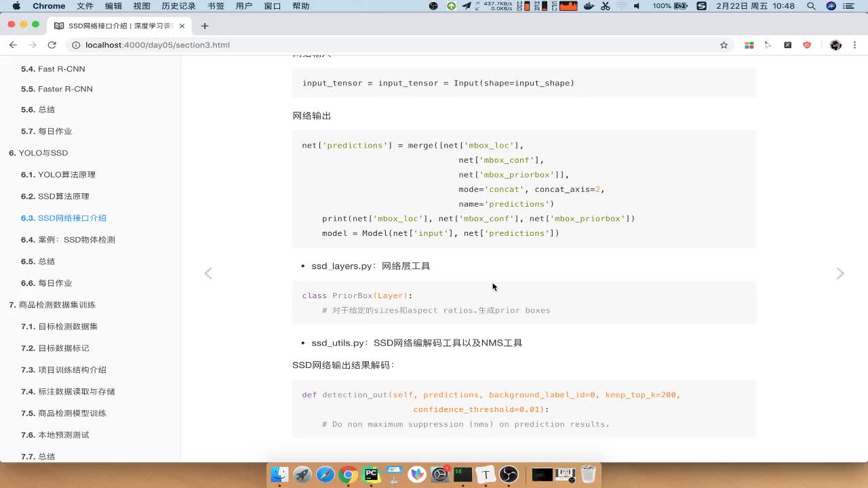Open PyCharm from the Dock
Viewport: 868px width, 488px height.
pos(371,474)
